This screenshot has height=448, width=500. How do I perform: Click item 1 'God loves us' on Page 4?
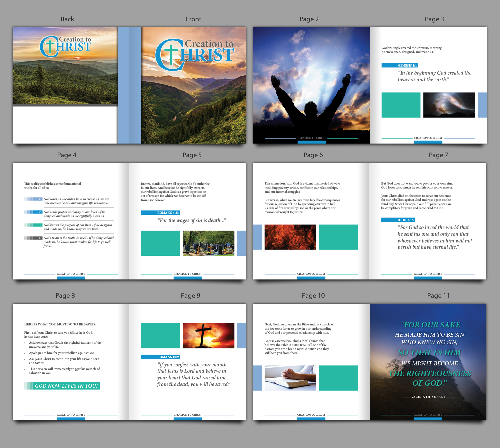click(76, 201)
